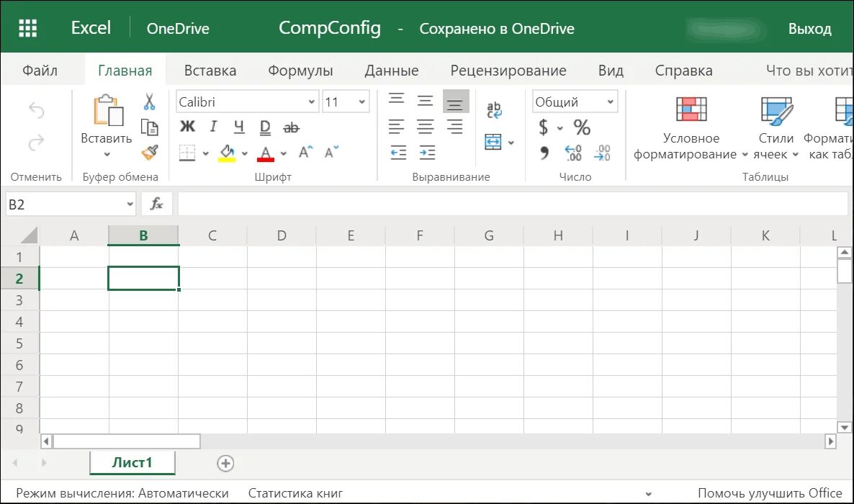The image size is (854, 504).
Task: Increase font size icon
Action: coord(305,152)
